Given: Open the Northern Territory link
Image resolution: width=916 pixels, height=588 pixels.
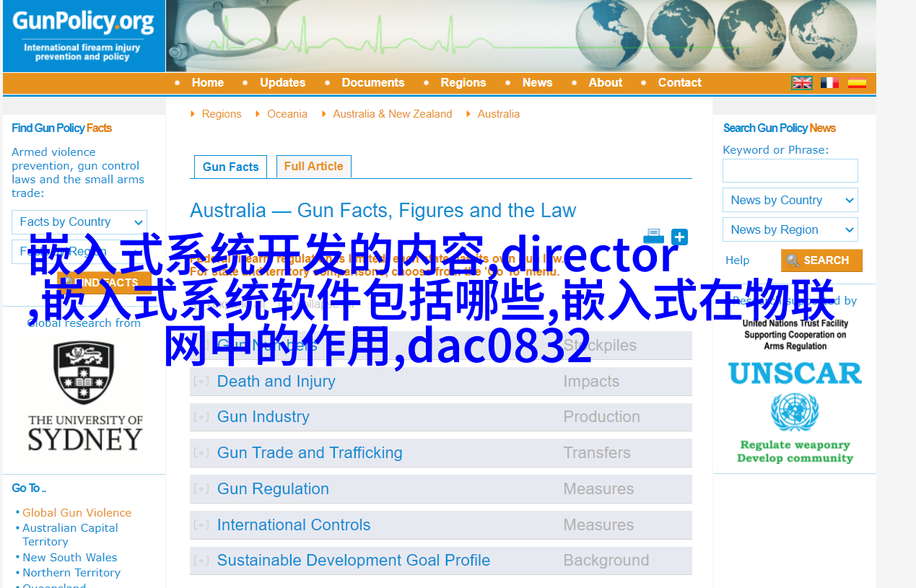Looking at the screenshot, I should pyautogui.click(x=71, y=573).
